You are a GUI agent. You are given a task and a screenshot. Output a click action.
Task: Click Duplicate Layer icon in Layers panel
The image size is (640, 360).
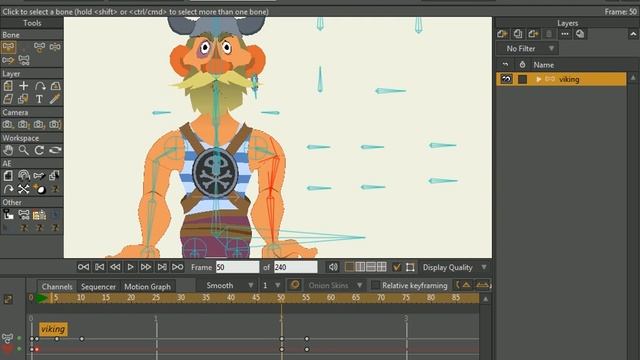pos(518,34)
